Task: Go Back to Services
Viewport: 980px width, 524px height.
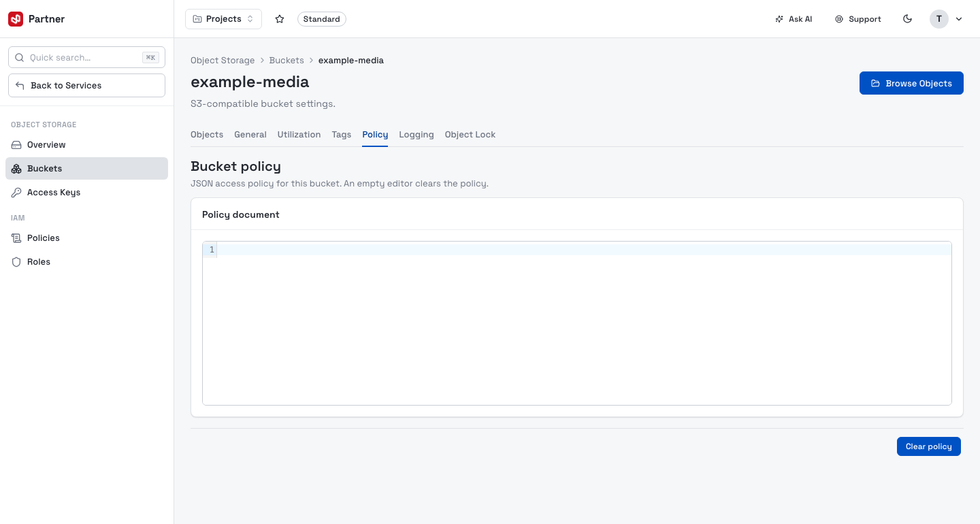Action: (x=86, y=86)
